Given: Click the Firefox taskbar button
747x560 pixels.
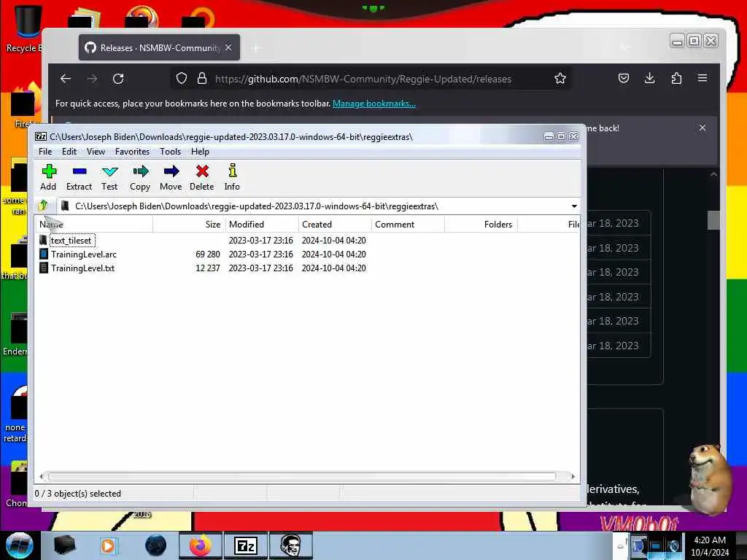Looking at the screenshot, I should [201, 545].
